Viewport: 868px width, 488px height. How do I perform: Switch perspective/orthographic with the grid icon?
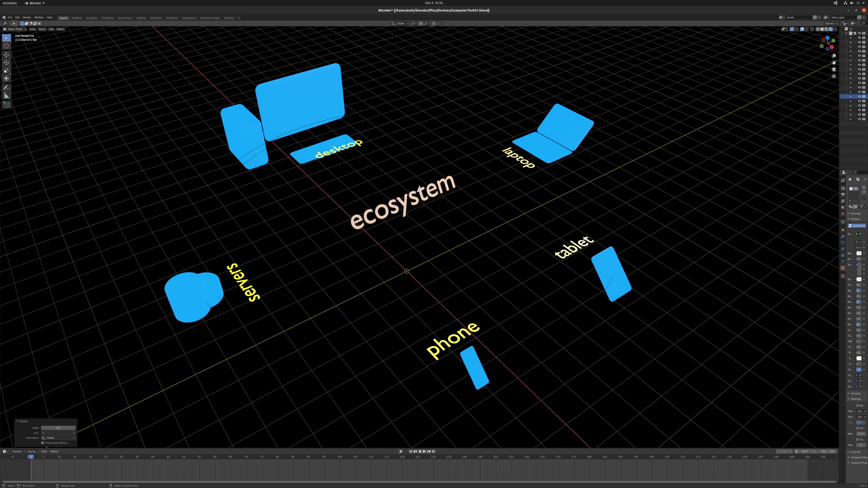(834, 76)
